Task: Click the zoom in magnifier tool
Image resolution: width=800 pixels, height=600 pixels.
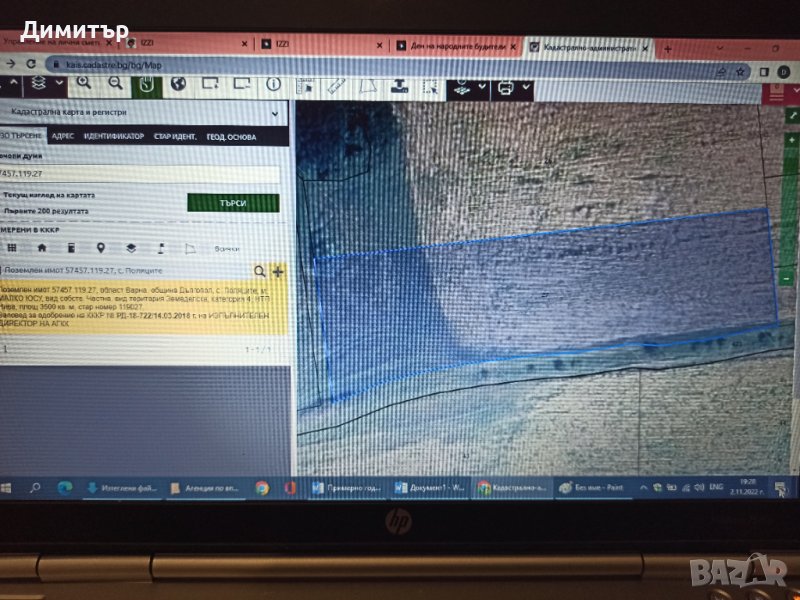Action: pyautogui.click(x=84, y=85)
